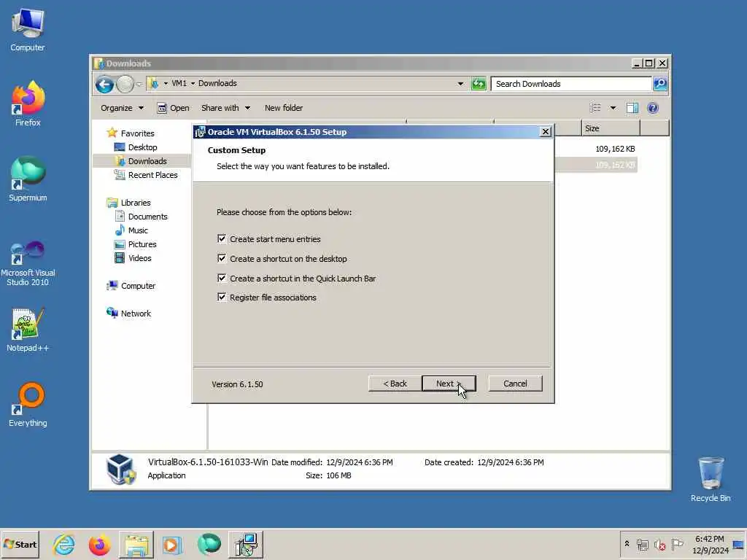The width and height of the screenshot is (747, 560).
Task: Click the VirtualBox file icon in details pane
Action: tap(120, 469)
